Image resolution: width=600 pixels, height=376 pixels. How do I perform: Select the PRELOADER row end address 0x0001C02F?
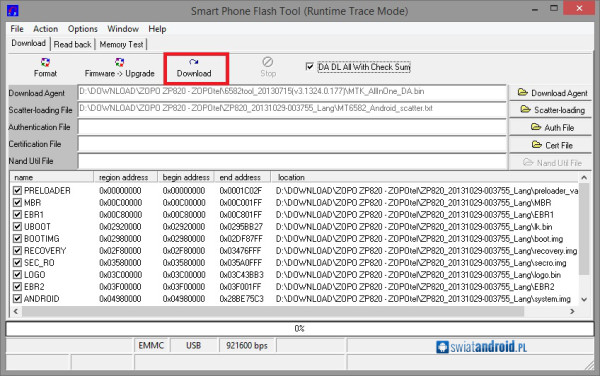(x=241, y=190)
